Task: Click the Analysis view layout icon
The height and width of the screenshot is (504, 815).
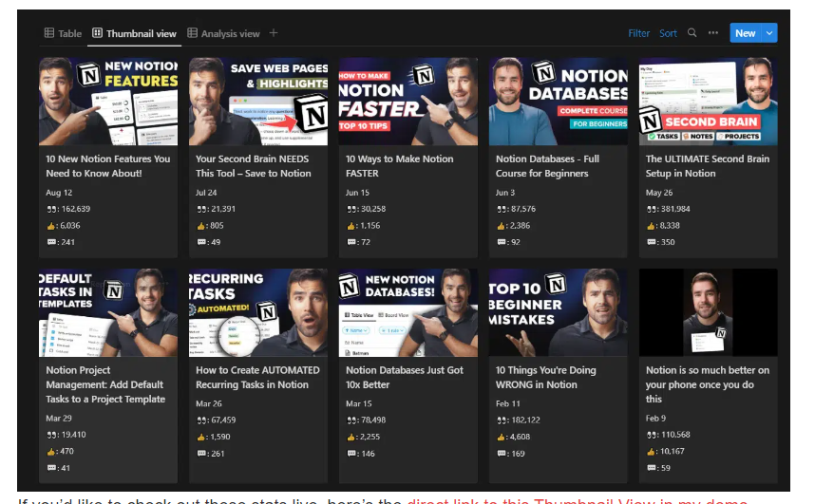Action: (192, 33)
